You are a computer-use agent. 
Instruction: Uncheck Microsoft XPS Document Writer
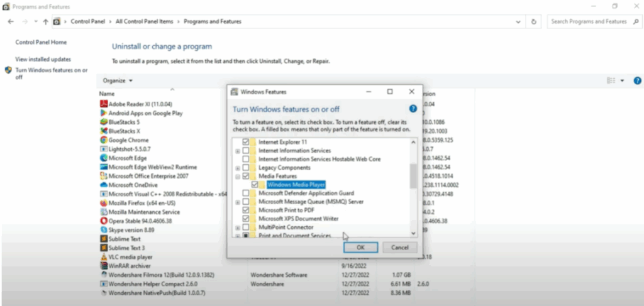[246, 219]
